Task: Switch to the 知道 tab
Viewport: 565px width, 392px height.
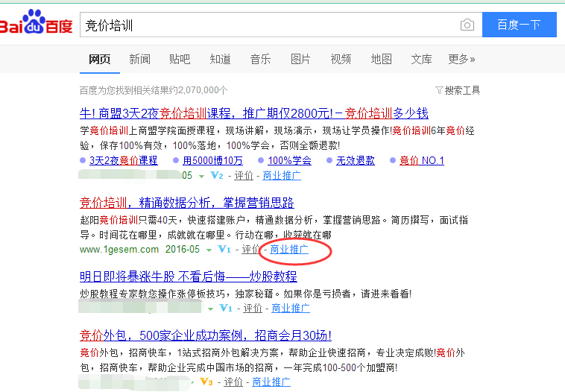Action: pos(220,59)
